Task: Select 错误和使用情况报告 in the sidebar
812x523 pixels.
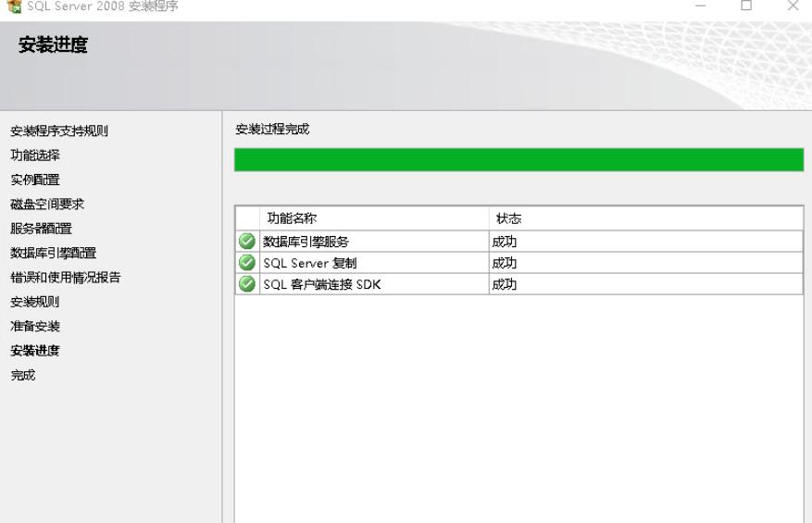Action: point(65,277)
